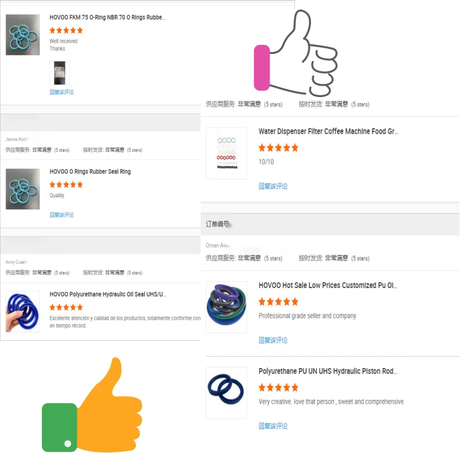Open the blue hydraulic oil seal product image
Screen dimensions: 476x476
(x=23, y=312)
